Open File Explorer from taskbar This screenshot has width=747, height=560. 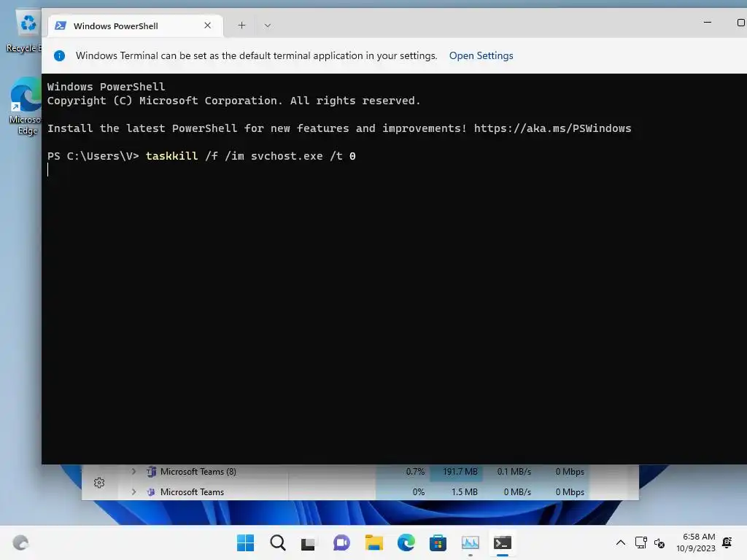coord(374,542)
